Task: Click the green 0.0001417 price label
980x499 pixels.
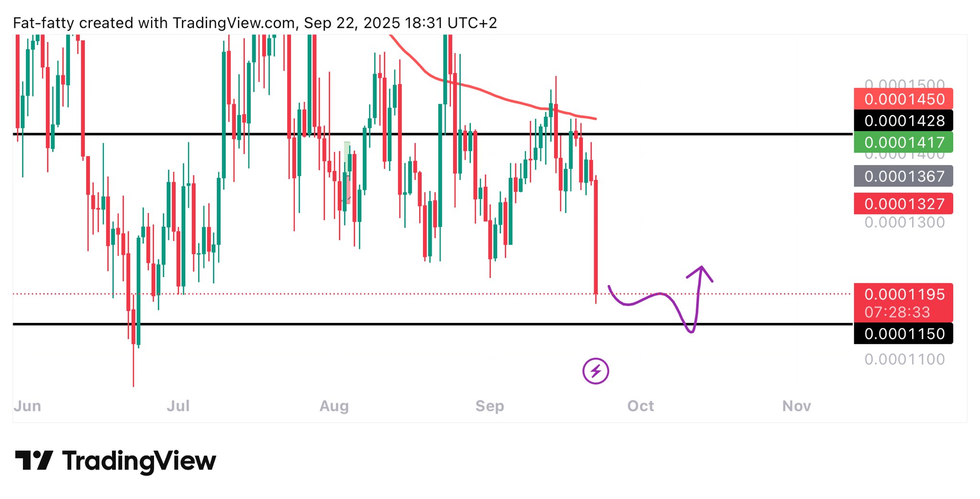Action: 903,142
